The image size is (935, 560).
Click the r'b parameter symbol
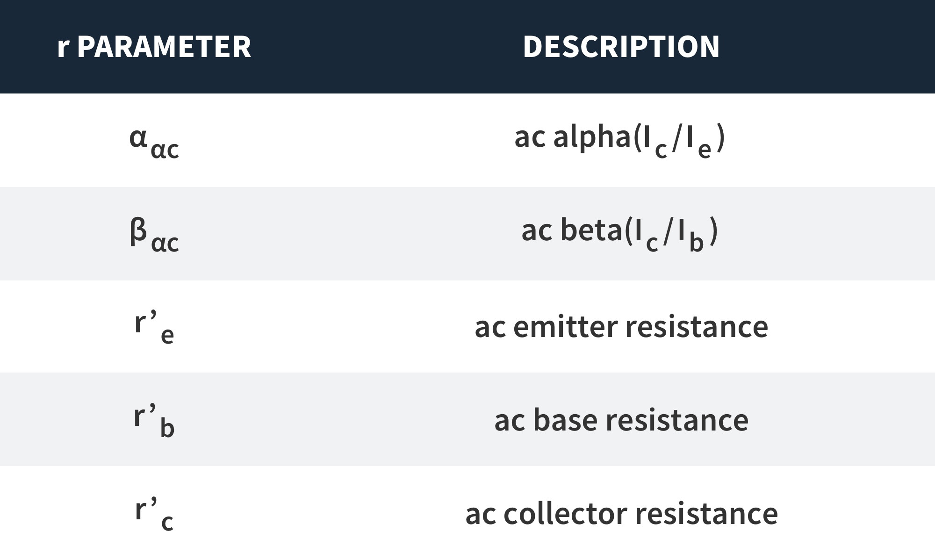(154, 420)
